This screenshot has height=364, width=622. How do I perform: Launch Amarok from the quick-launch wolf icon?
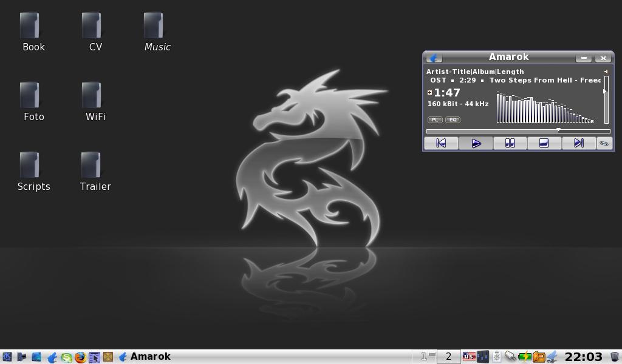tap(52, 357)
